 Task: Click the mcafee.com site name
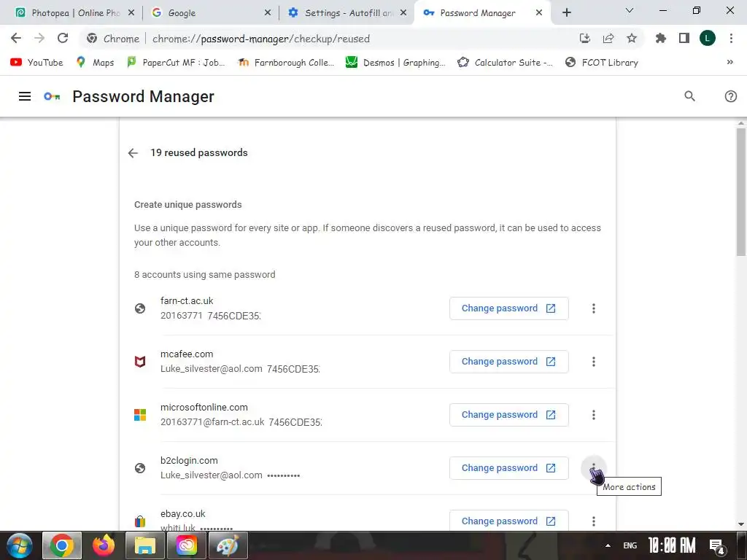tap(187, 354)
